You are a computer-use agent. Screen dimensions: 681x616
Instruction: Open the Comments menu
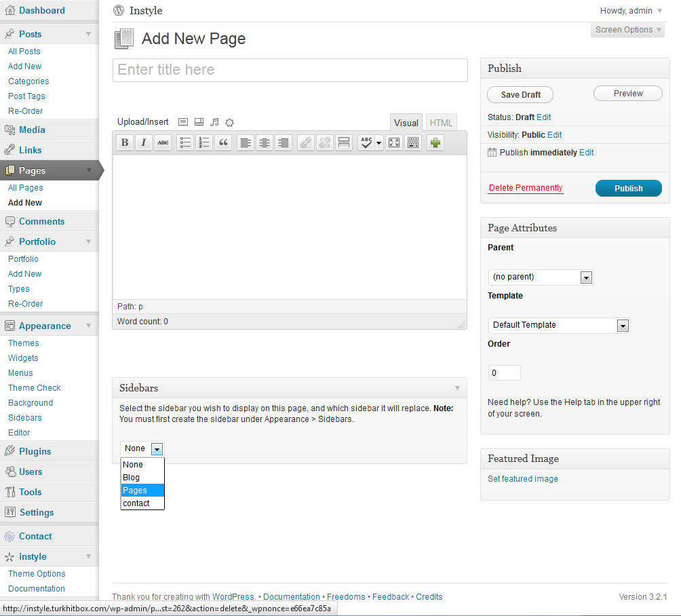coord(41,222)
